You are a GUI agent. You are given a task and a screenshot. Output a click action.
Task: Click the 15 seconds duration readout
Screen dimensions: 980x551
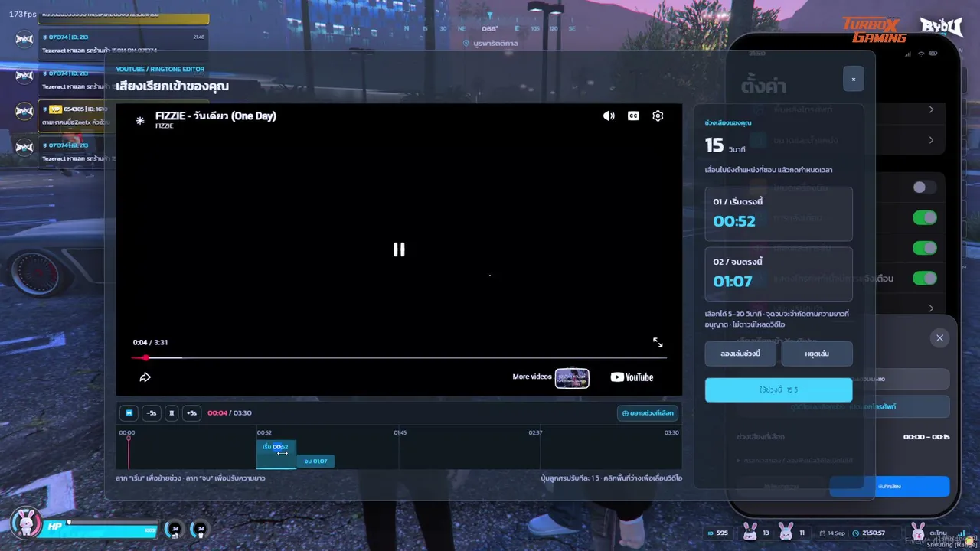point(724,145)
